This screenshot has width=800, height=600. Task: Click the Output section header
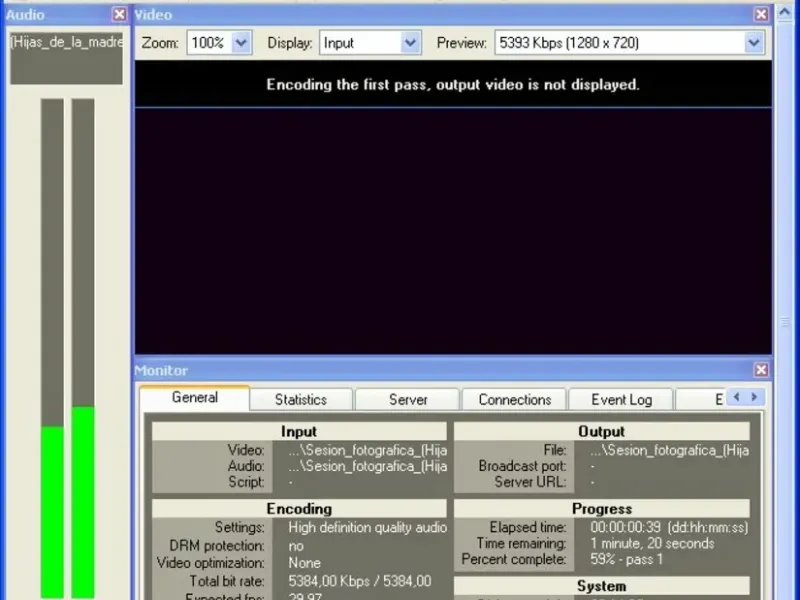click(x=602, y=431)
